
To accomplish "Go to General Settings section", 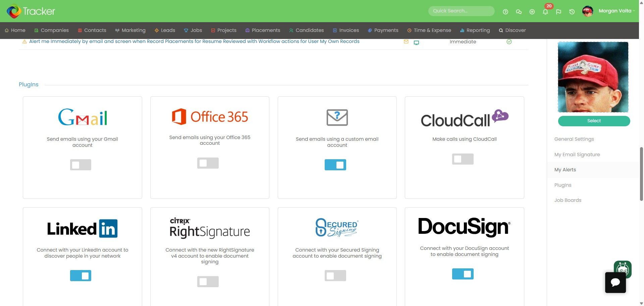I will point(574,139).
